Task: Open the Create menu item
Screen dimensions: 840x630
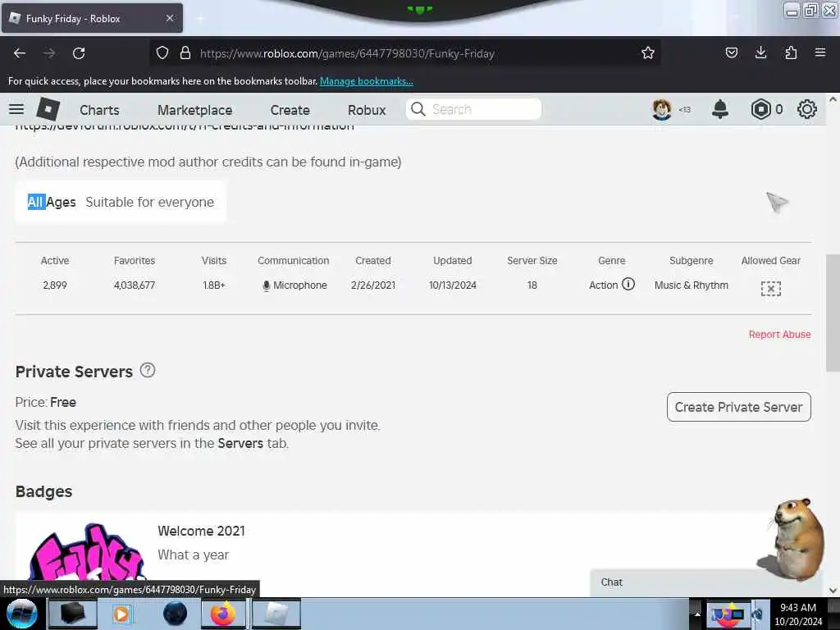Action: 290,110
